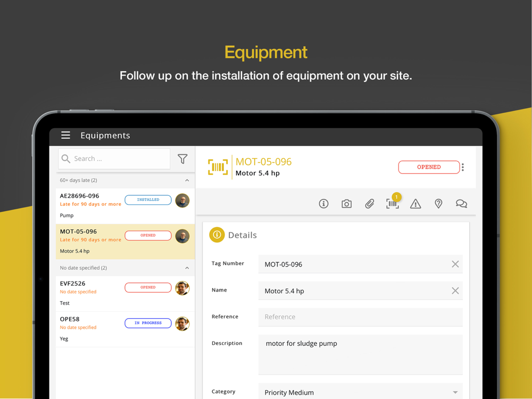
Task: Click the search magnifier icon
Action: click(x=66, y=159)
